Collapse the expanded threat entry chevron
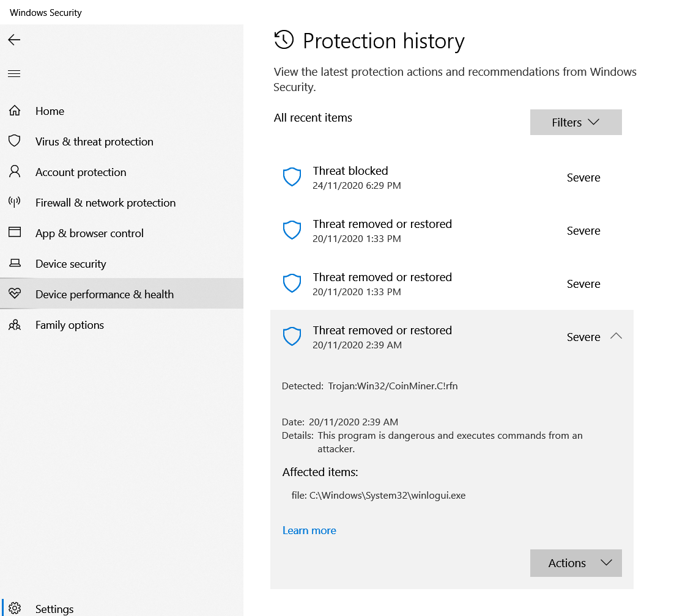The image size is (696, 616). pos(616,336)
